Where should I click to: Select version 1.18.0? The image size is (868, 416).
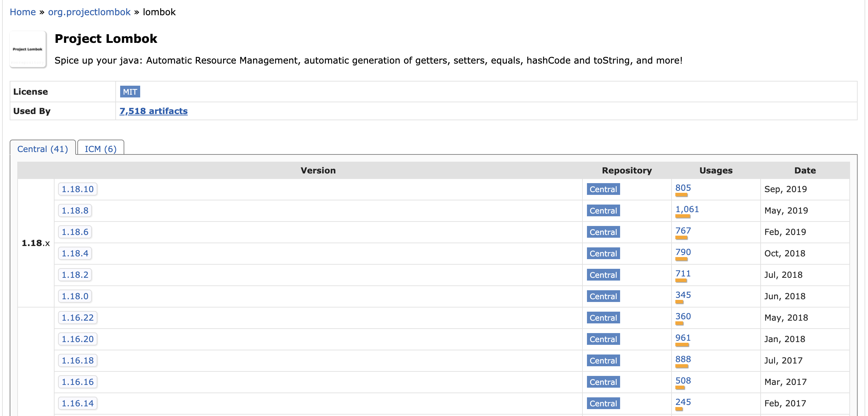click(x=75, y=296)
